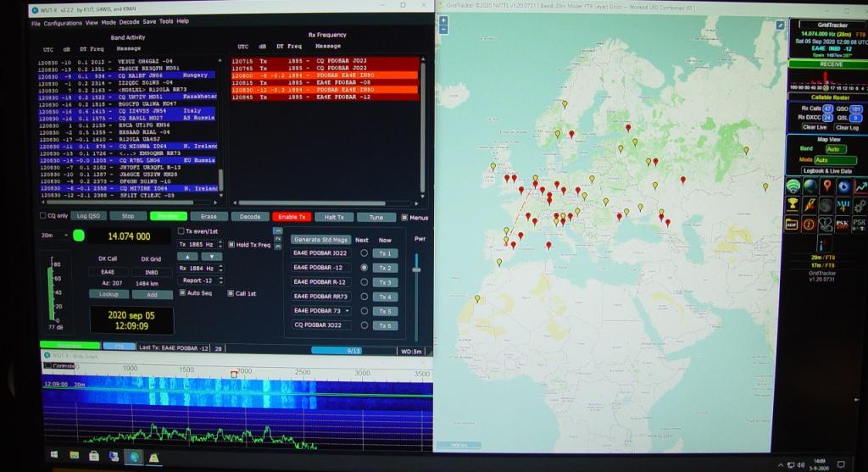
Task: Toggle Hold Tx Freq checkbox
Action: (x=231, y=245)
